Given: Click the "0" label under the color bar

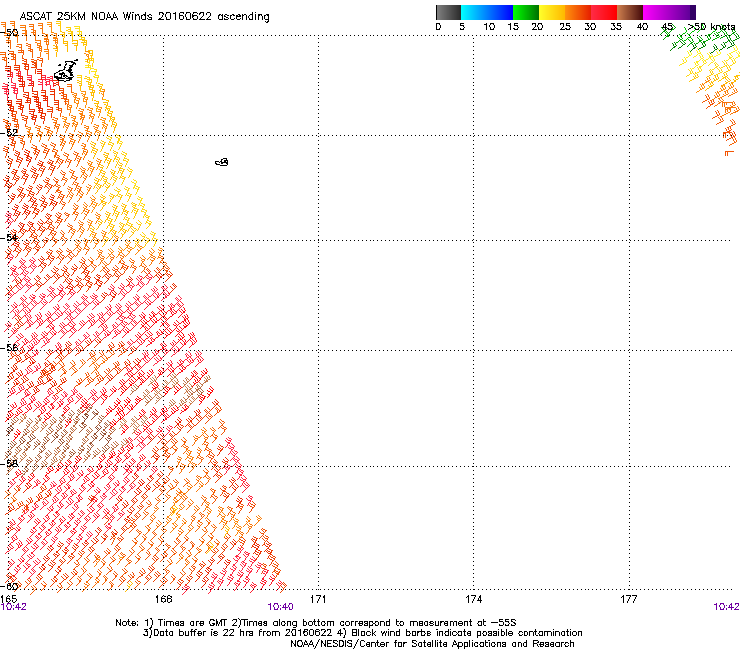Looking at the screenshot, I should (x=438, y=27).
